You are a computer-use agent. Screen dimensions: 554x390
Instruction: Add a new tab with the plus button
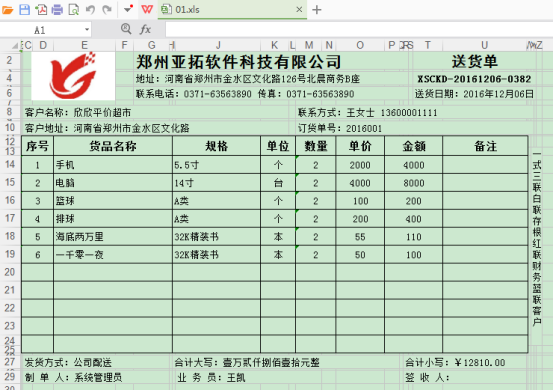point(317,10)
